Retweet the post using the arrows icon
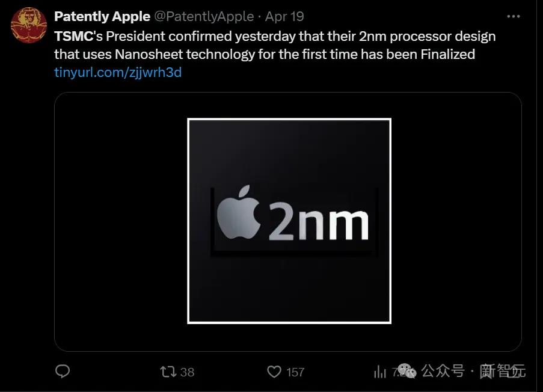543x392 pixels. click(168, 372)
